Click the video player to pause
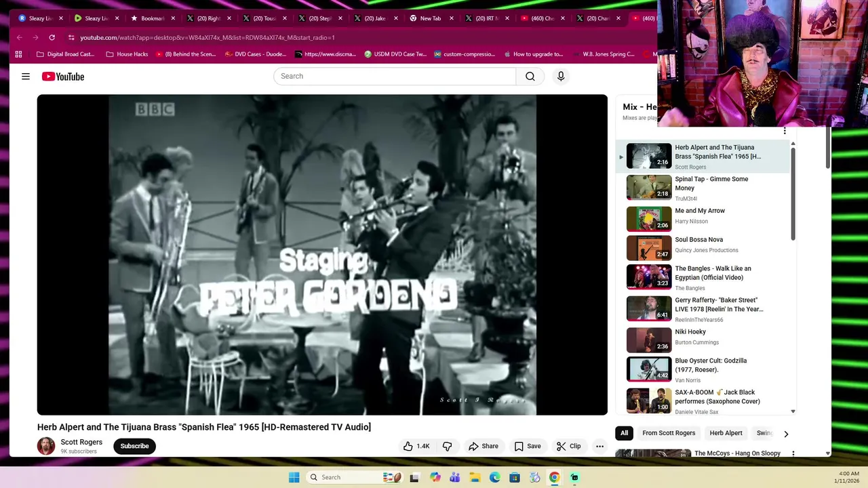This screenshot has width=868, height=488. [x=322, y=255]
